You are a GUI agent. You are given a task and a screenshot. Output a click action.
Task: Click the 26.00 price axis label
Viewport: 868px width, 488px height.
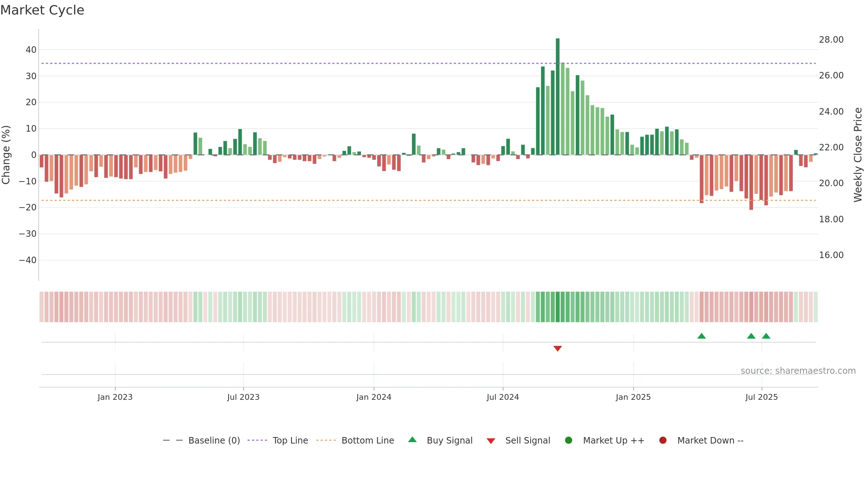click(x=831, y=76)
